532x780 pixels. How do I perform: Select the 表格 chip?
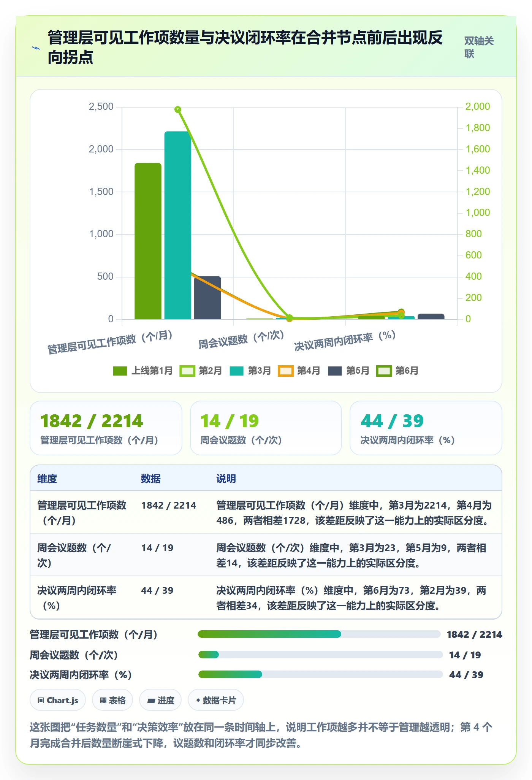(x=112, y=700)
